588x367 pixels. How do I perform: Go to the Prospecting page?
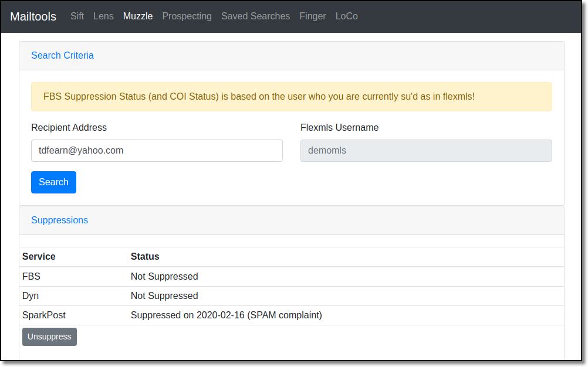[x=187, y=16]
